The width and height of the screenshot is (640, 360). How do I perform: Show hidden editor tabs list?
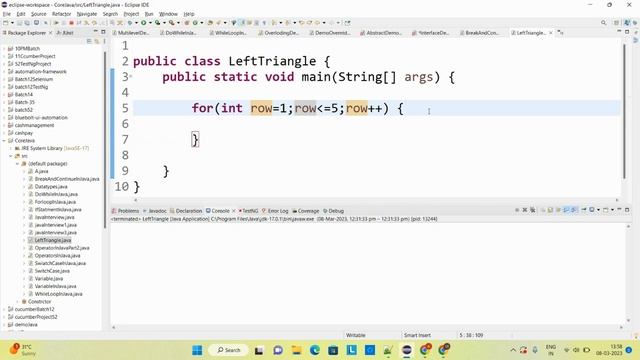[x=560, y=32]
